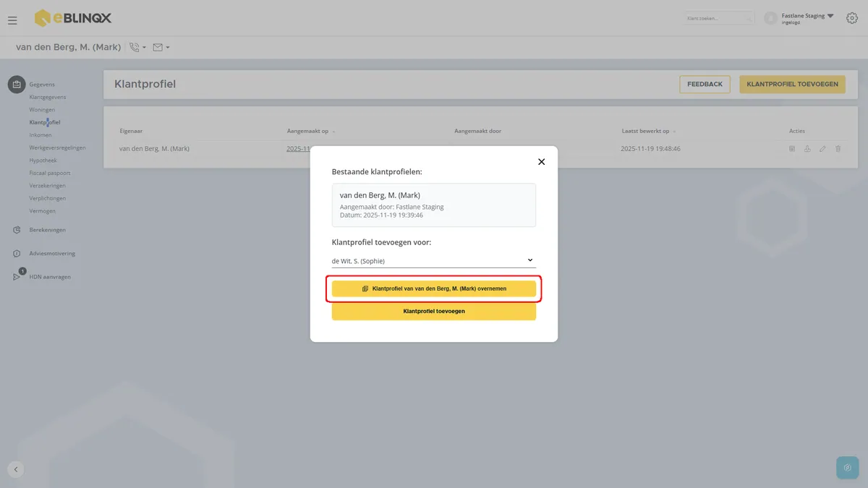Image resolution: width=868 pixels, height=488 pixels.
Task: Click the magnifier icon in client search
Action: tap(749, 18)
